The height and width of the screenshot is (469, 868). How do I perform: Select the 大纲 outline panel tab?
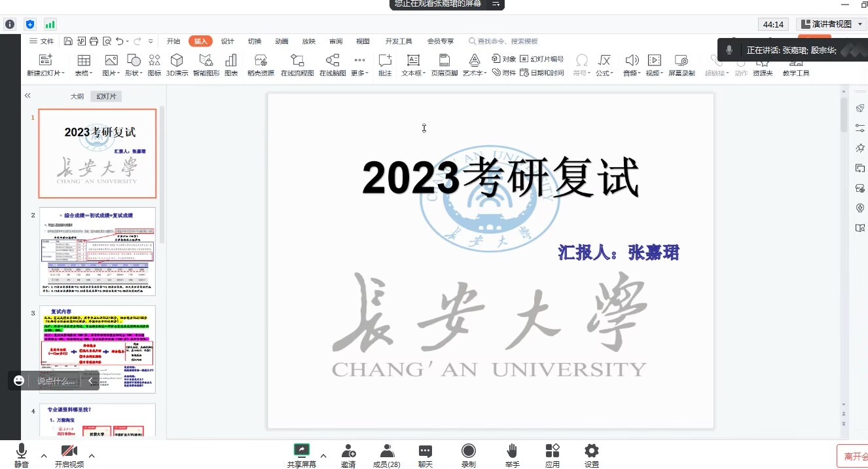77,96
